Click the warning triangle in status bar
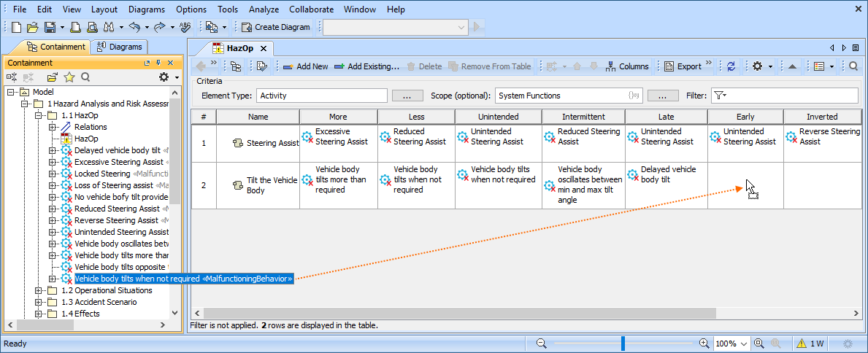 tap(801, 344)
